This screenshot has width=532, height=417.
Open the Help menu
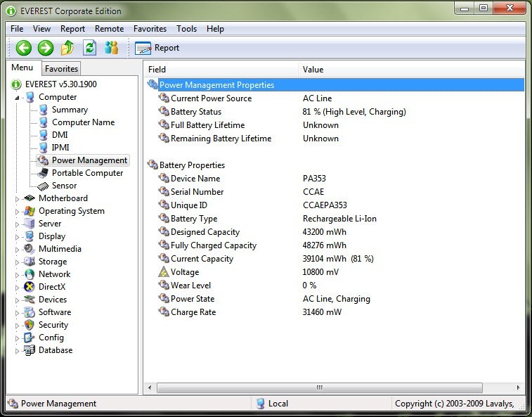215,29
